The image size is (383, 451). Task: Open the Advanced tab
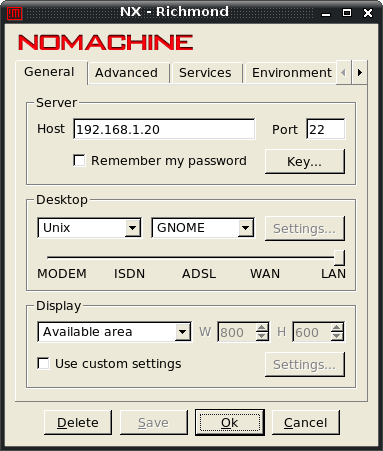coord(129,73)
